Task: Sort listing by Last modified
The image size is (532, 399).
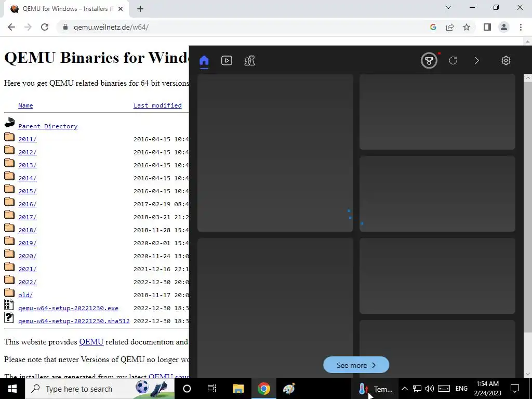Action: (157, 105)
